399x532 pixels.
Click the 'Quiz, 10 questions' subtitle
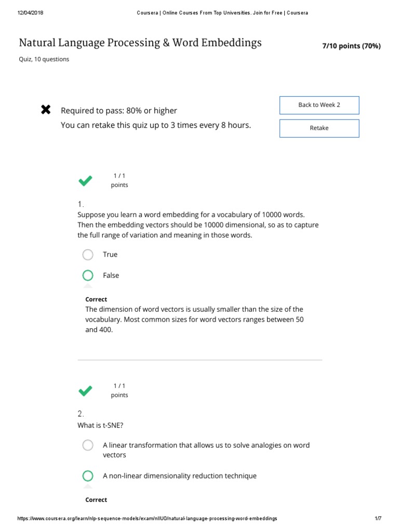click(44, 59)
